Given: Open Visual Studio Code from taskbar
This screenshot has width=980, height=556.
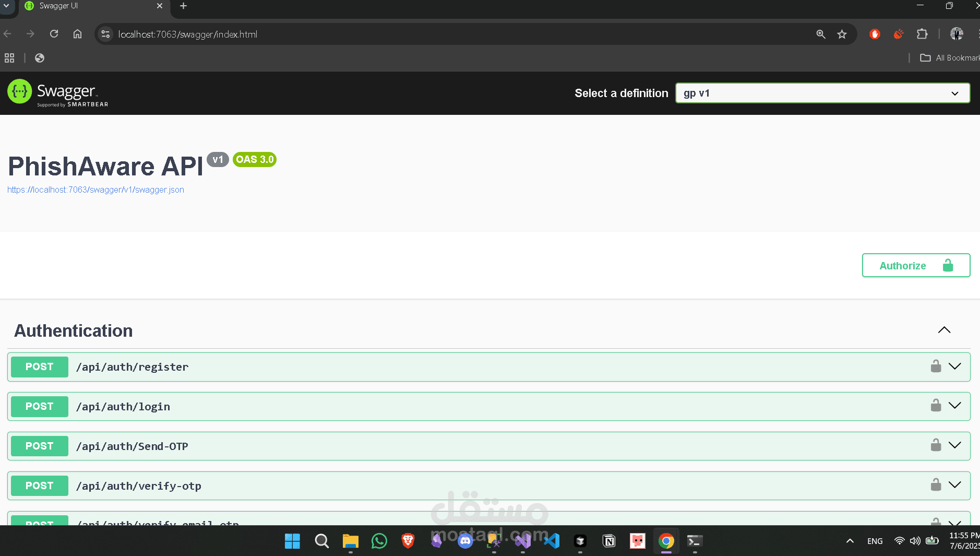Looking at the screenshot, I should tap(552, 541).
